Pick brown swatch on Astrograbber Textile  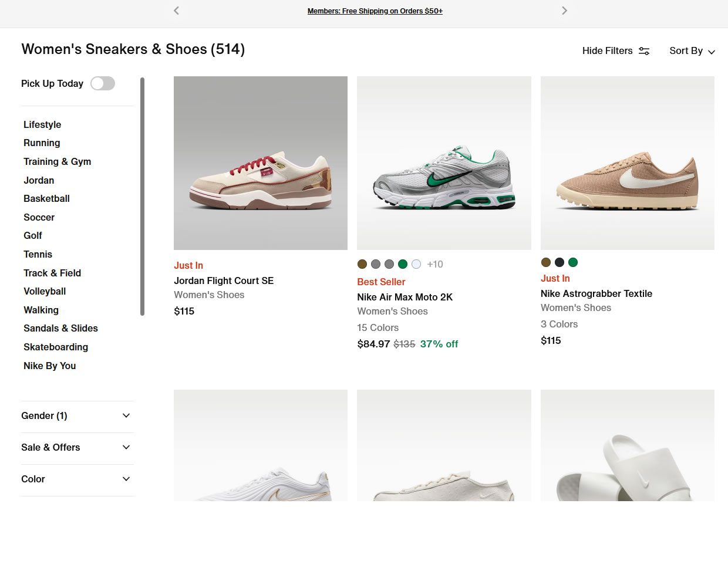(546, 262)
